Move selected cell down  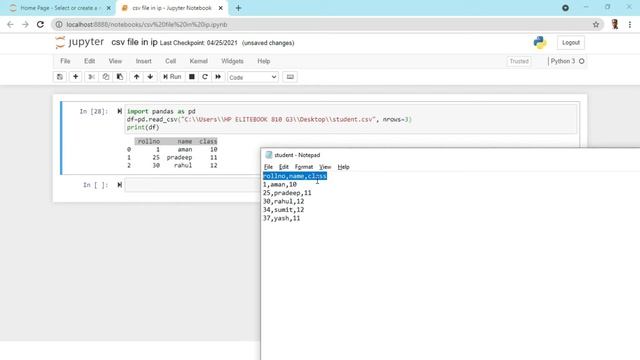pos(150,77)
